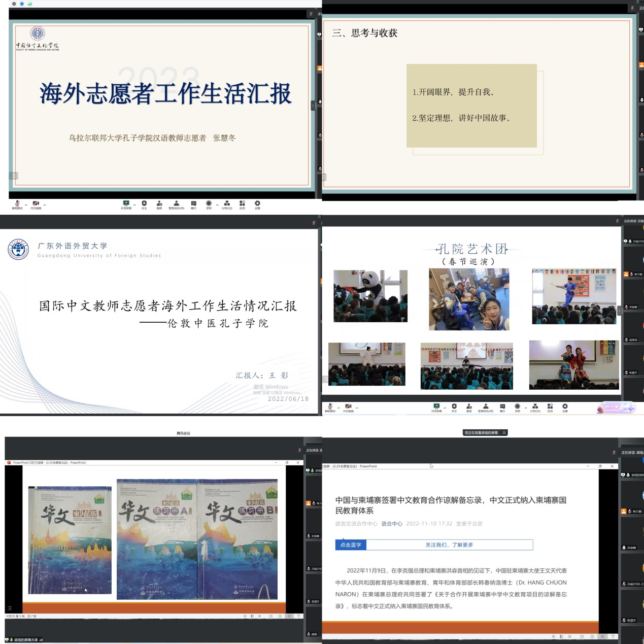644x644 pixels.
Task: Open 管理成员 members icon below 孔院艺术团 slide
Action: [486, 407]
